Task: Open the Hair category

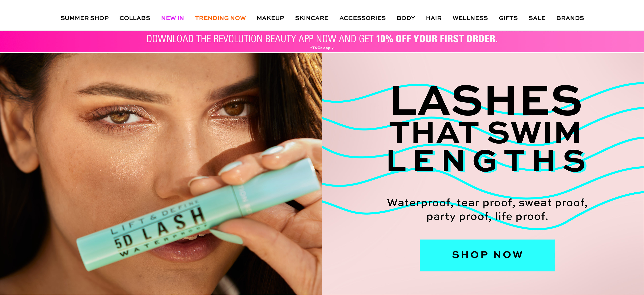Action: pos(434,18)
